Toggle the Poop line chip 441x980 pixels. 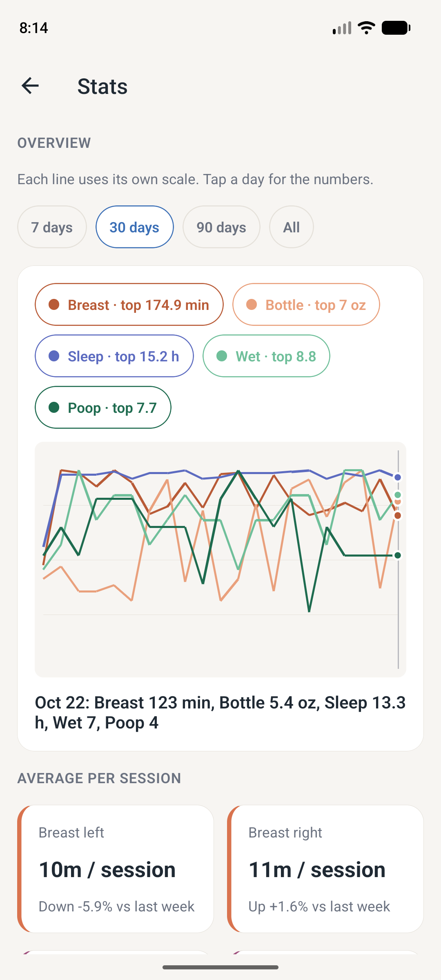coord(103,408)
